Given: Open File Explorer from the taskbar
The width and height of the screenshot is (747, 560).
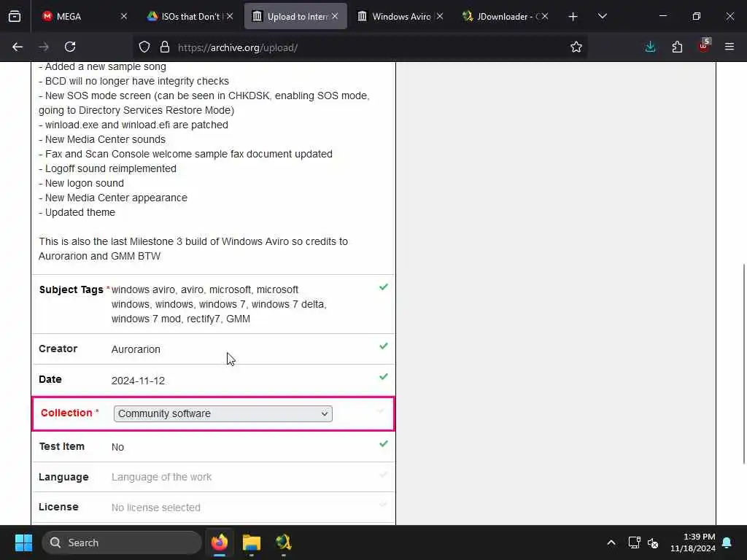Looking at the screenshot, I should click(252, 542).
